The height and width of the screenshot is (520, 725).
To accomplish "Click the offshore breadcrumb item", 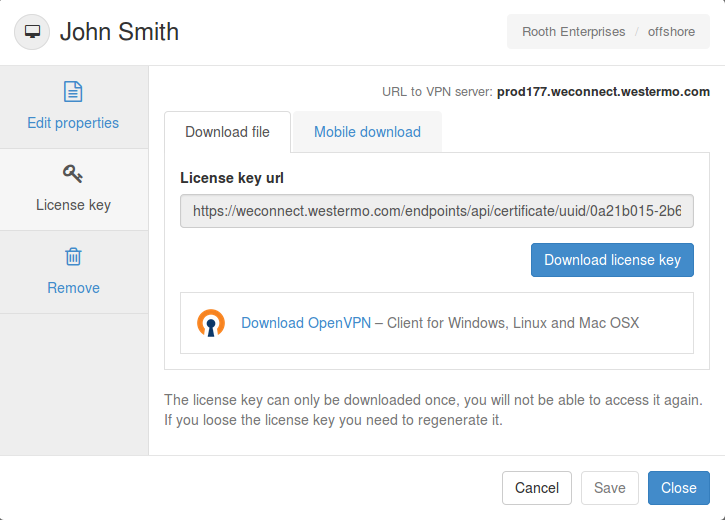I will pyautogui.click(x=672, y=32).
